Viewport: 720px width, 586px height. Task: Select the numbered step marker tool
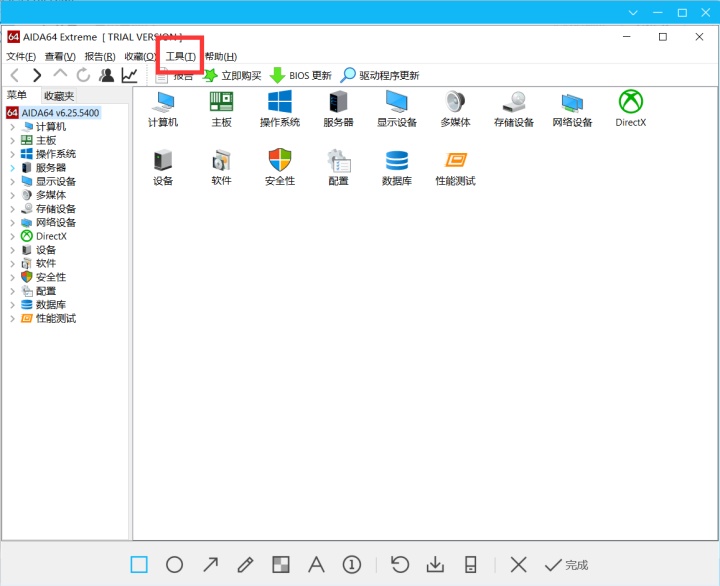click(x=352, y=564)
